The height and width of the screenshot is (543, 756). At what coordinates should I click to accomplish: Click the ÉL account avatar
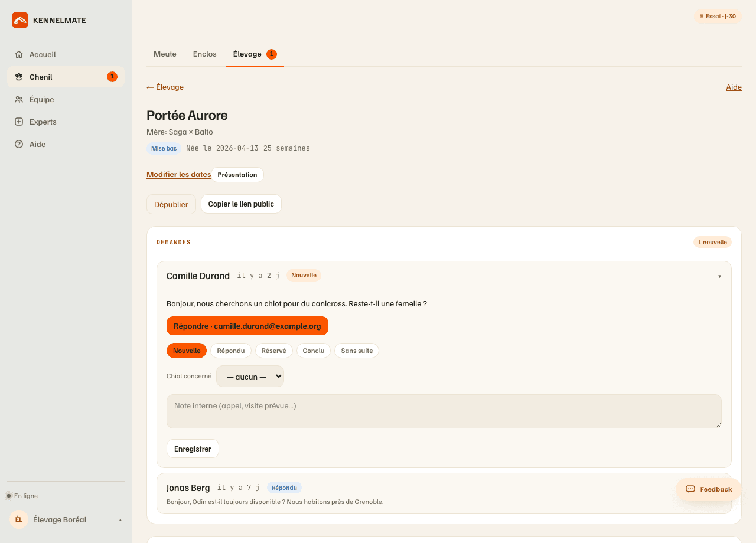click(x=19, y=519)
